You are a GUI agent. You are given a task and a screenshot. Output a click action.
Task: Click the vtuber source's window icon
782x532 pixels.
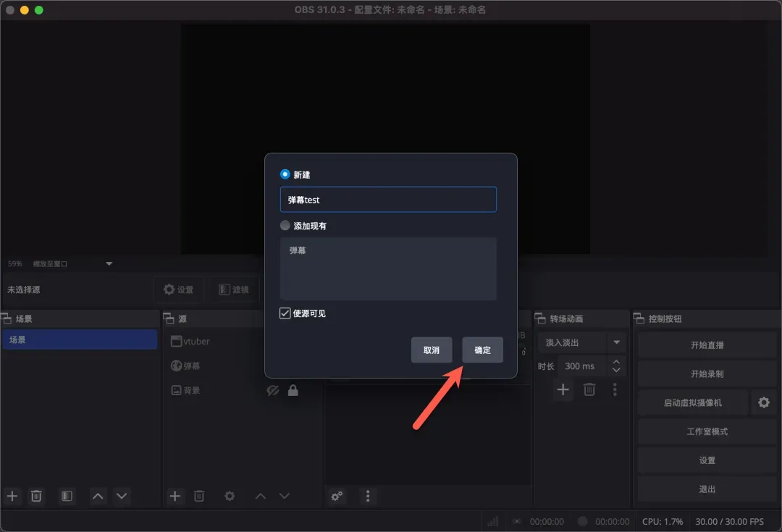pos(176,342)
